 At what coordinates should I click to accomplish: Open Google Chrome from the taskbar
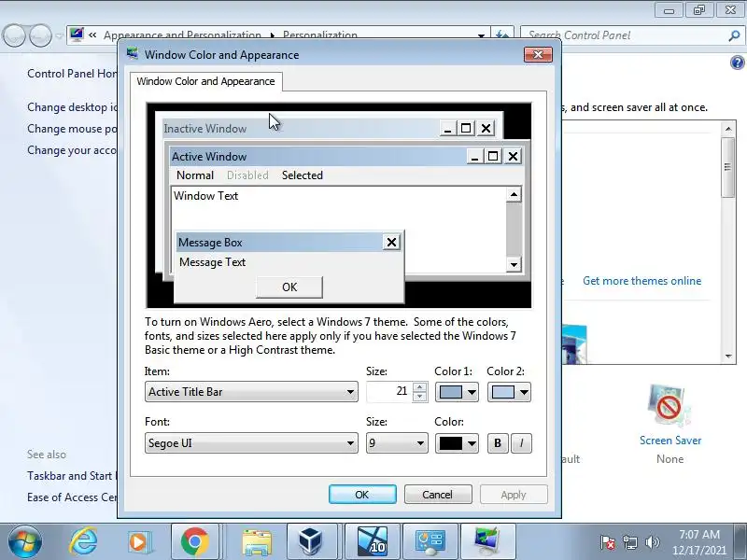pos(194,541)
